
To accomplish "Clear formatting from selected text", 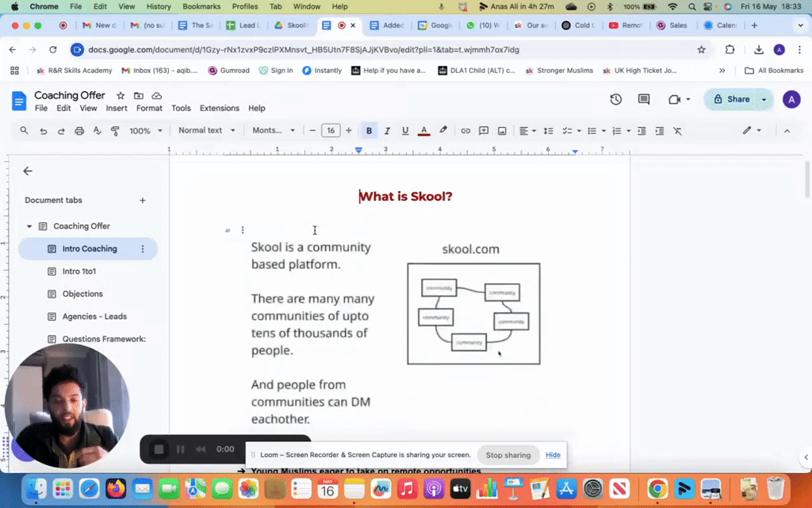I will pyautogui.click(x=677, y=131).
